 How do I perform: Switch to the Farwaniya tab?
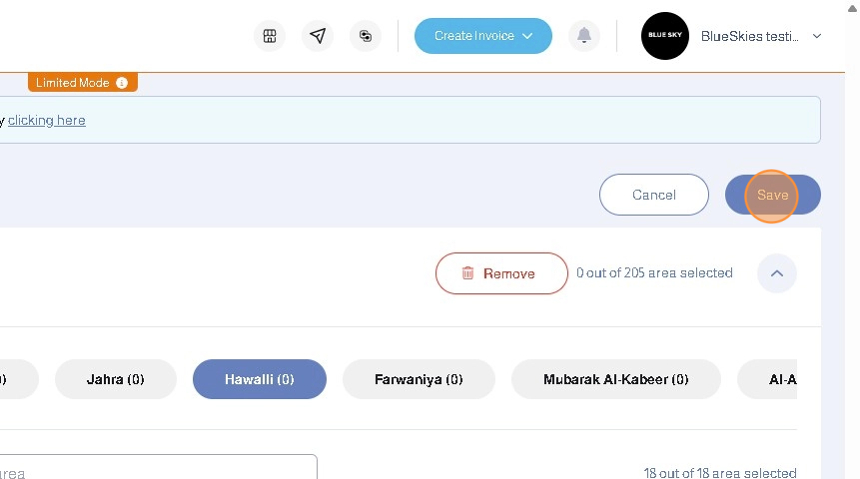point(418,379)
